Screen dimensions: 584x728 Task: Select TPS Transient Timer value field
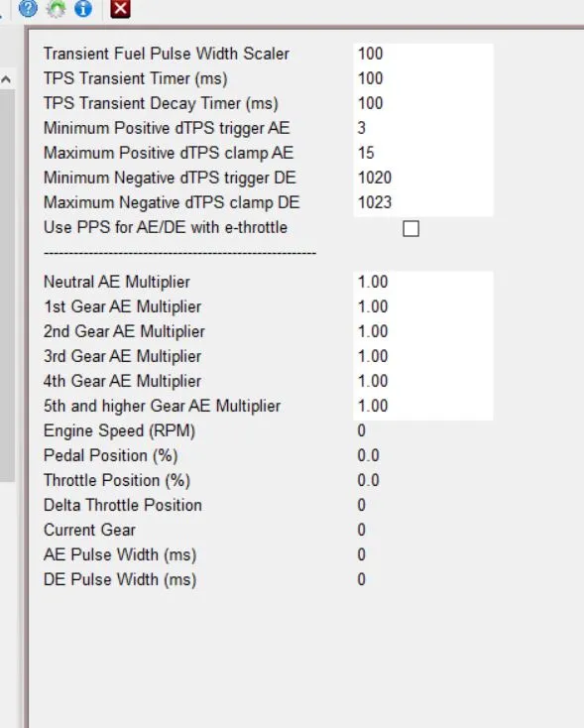coord(423,78)
